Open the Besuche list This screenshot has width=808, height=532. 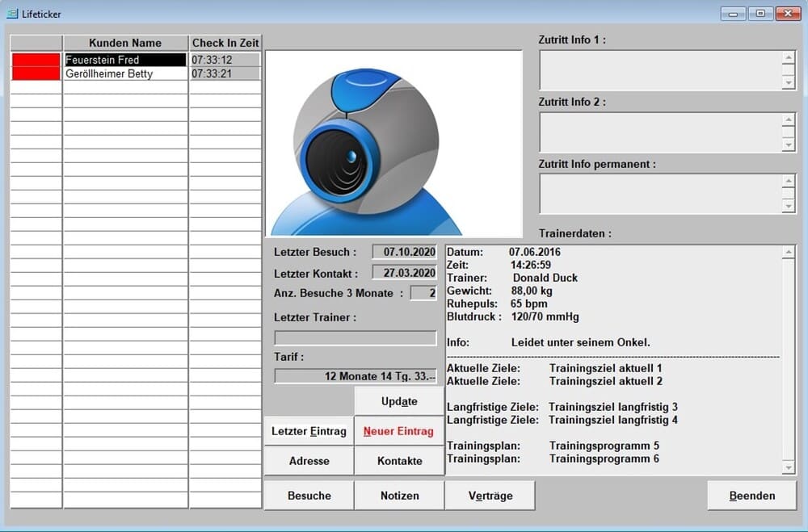309,496
